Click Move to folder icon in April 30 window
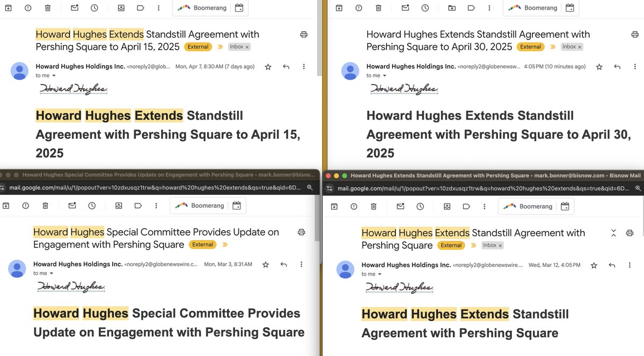 pos(452,8)
